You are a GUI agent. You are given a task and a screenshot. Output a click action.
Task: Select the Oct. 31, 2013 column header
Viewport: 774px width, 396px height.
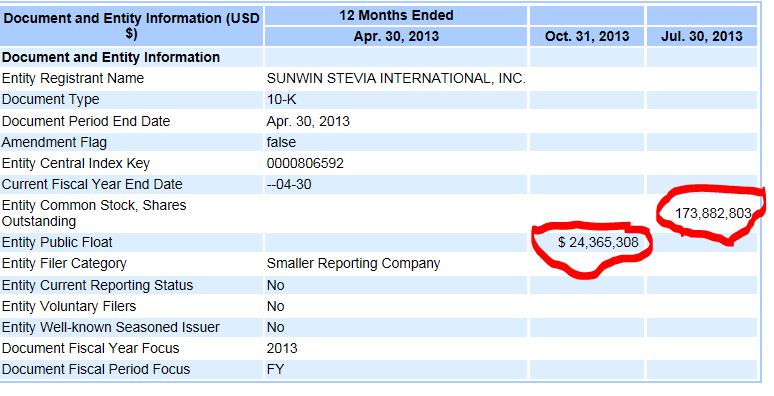pos(587,37)
